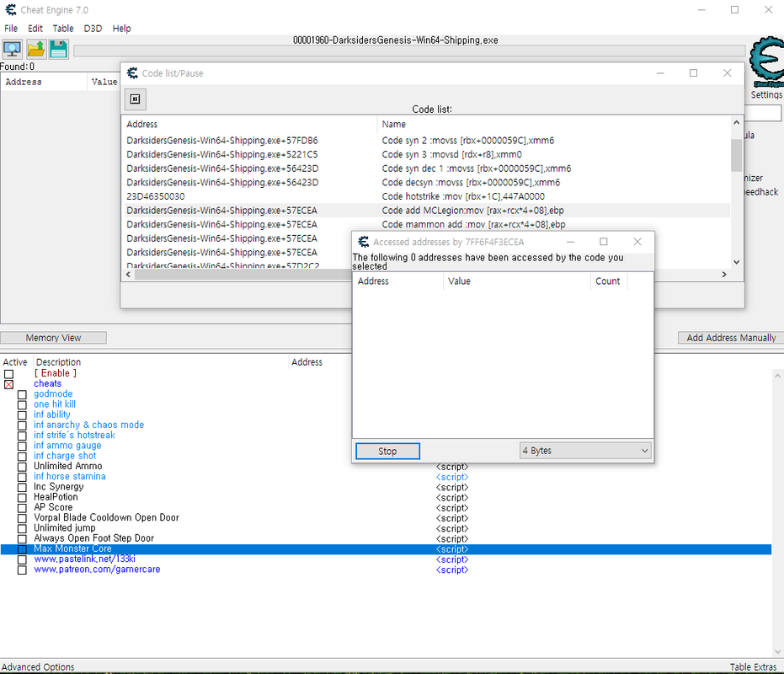Viewport: 784px width, 674px height.
Task: Enable inf strife's hotstreak checkbox
Action: [22, 436]
